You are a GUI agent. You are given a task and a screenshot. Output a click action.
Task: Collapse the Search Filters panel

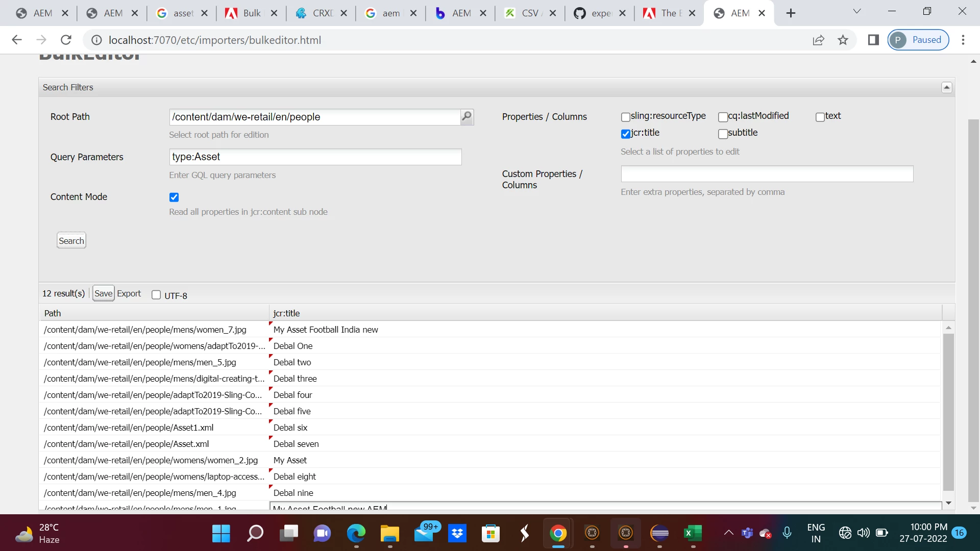tap(946, 88)
